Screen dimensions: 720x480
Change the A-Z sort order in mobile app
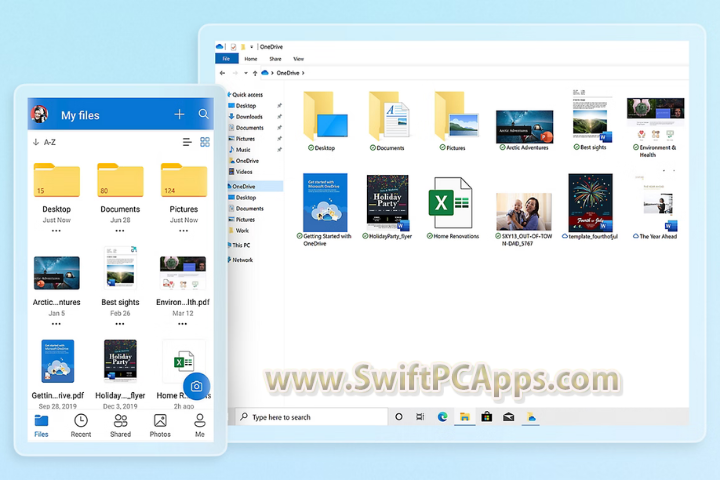(x=45, y=142)
